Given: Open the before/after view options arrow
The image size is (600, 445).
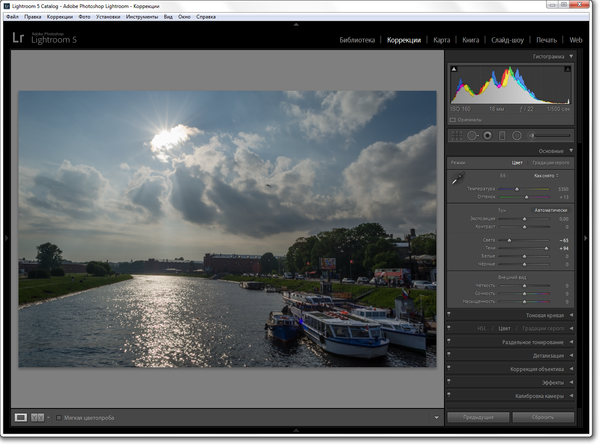Looking at the screenshot, I should pos(48,417).
